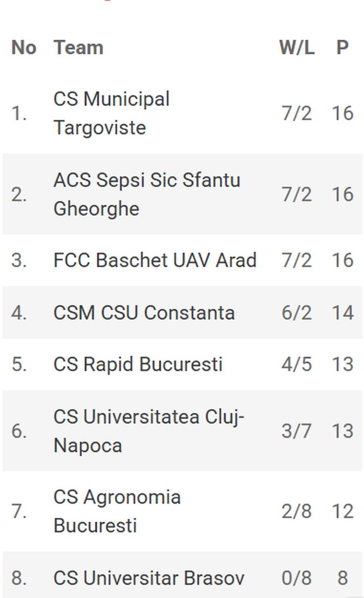This screenshot has height=598, width=364.
Task: Click the 4/5 record for Rapid Bucuresti
Action: pyautogui.click(x=297, y=364)
